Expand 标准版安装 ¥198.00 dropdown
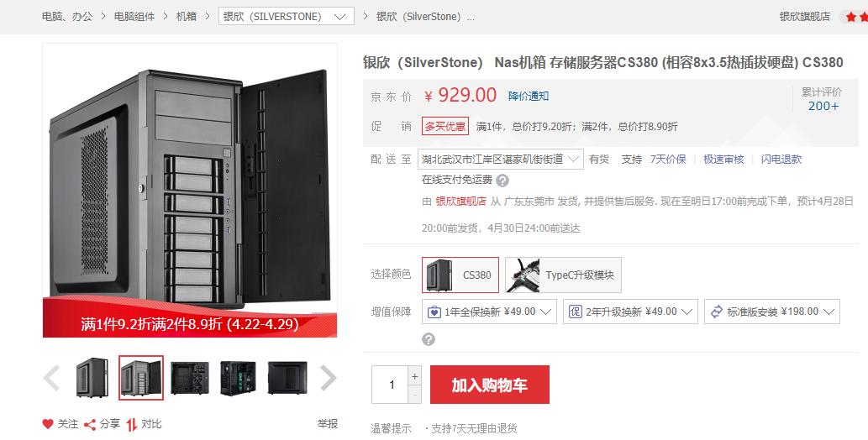 [771, 312]
